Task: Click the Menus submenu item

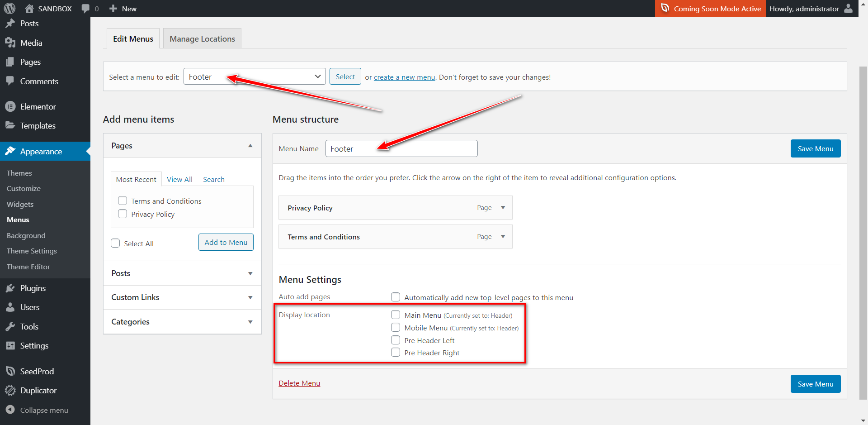Action: click(x=18, y=220)
